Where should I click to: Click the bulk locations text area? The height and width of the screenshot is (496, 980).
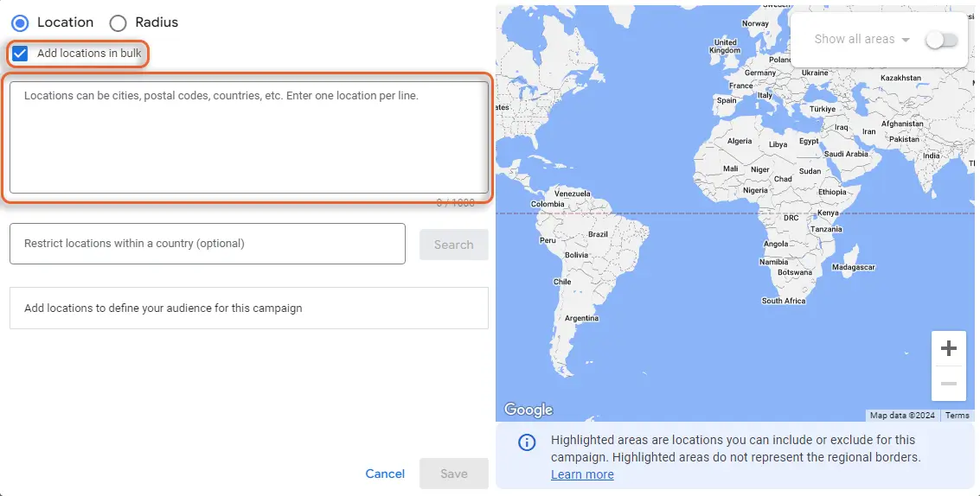249,137
